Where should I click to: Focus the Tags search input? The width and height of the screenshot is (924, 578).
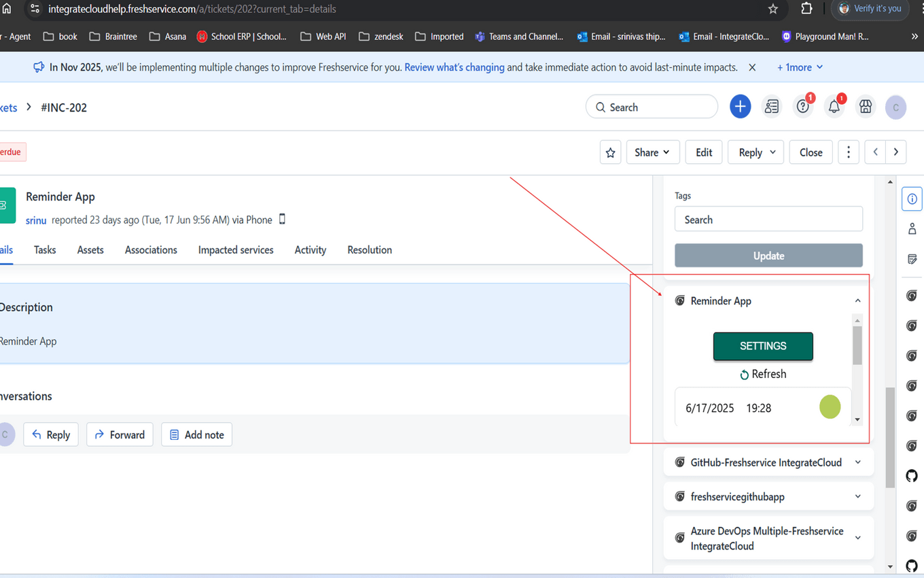768,220
